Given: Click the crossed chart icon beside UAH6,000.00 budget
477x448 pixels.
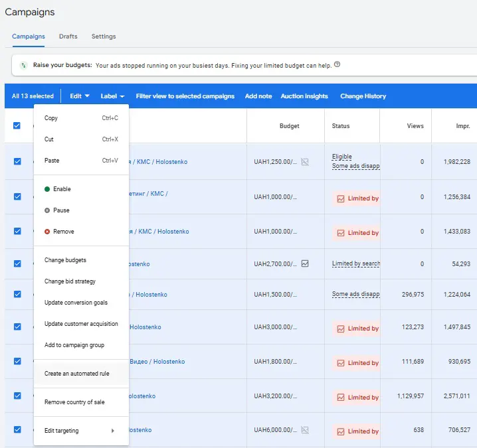Looking at the screenshot, I should pos(305,430).
